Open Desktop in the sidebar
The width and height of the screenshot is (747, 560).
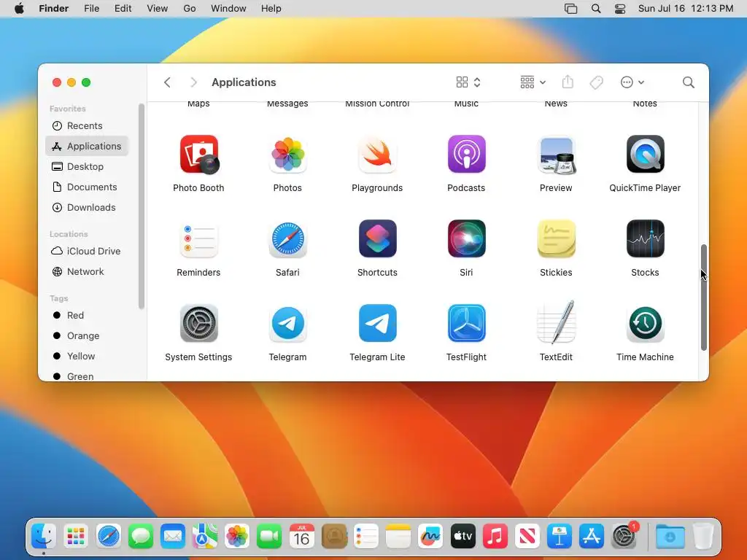(x=88, y=167)
